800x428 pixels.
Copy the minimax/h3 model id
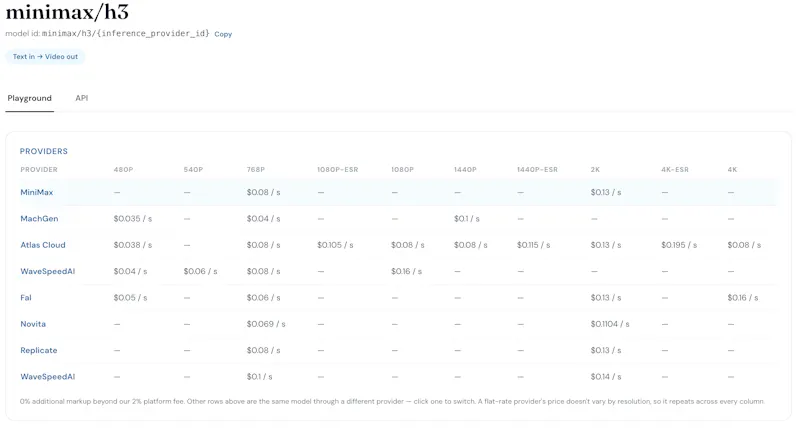tap(223, 34)
